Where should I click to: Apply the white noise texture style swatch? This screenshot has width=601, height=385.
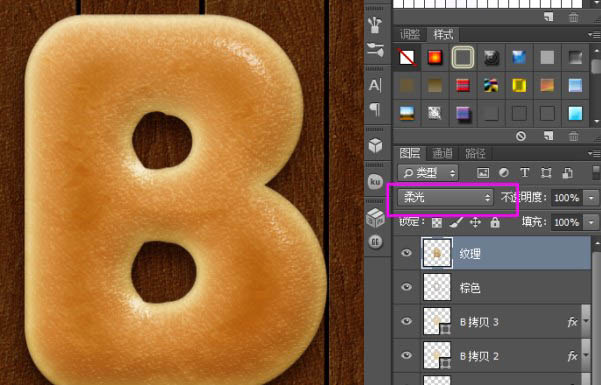[x=435, y=113]
